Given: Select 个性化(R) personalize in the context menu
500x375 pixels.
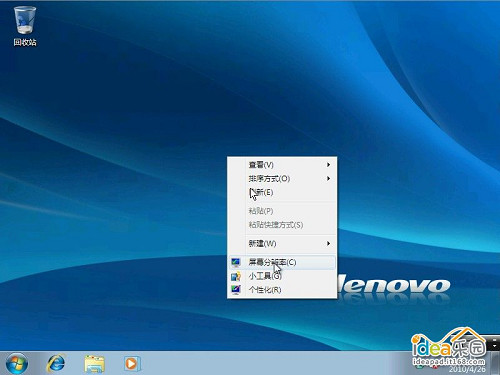Looking at the screenshot, I should click(282, 290).
